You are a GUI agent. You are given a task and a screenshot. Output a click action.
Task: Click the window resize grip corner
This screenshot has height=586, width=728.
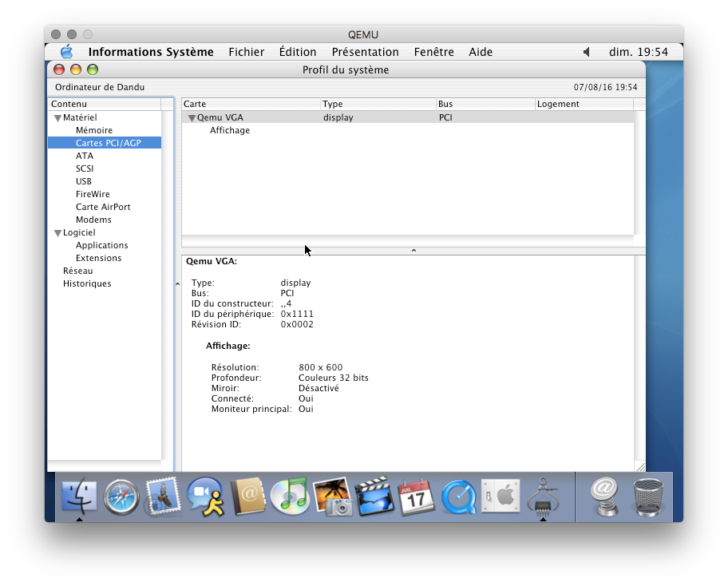640,467
